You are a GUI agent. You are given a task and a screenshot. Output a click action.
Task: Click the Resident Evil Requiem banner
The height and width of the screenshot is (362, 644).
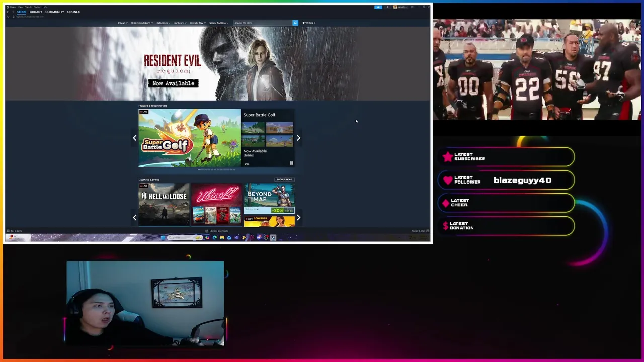(x=218, y=63)
